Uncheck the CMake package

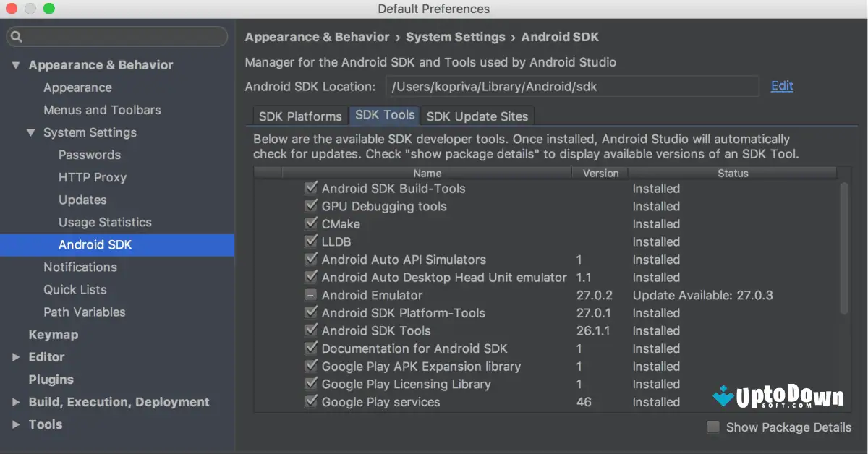[x=311, y=224]
